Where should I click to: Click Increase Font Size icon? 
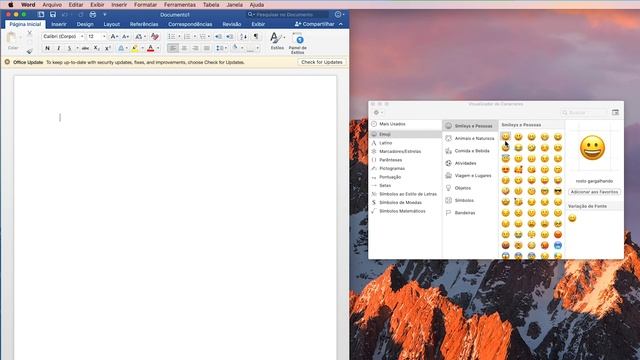114,36
